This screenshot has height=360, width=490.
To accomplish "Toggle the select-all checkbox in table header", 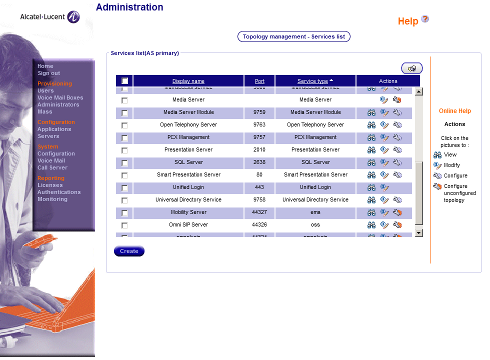I will click(x=125, y=81).
